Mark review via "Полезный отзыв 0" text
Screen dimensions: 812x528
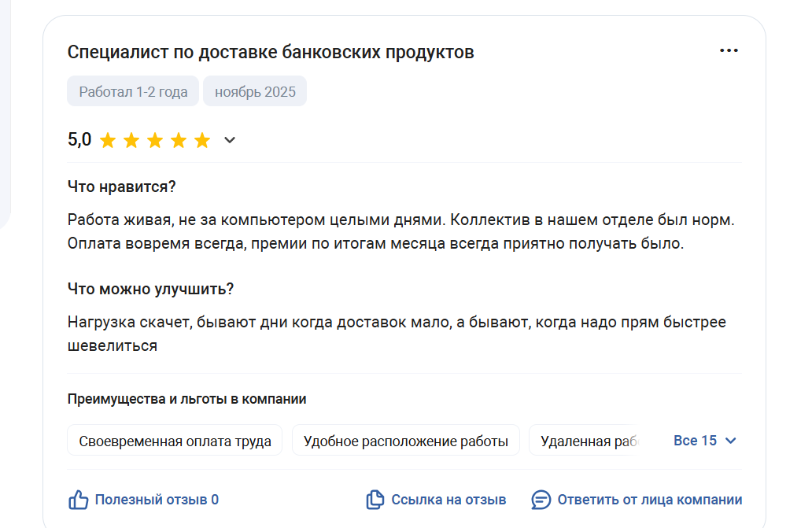click(x=157, y=500)
